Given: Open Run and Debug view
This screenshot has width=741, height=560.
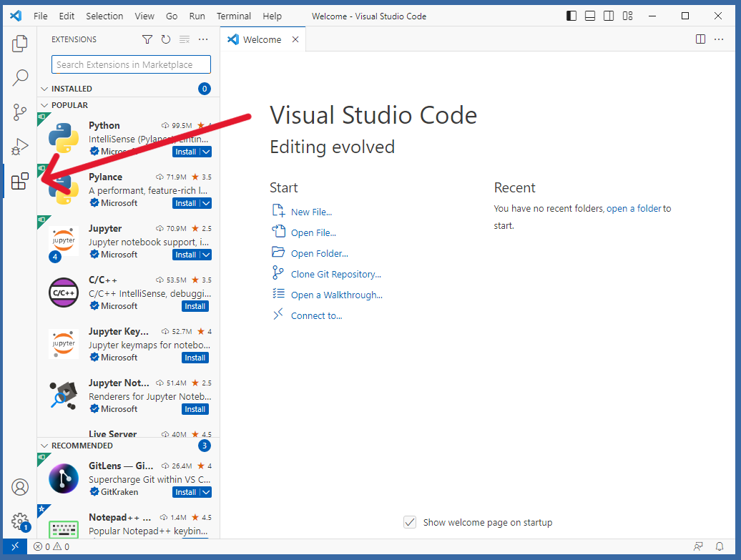Looking at the screenshot, I should click(x=20, y=147).
